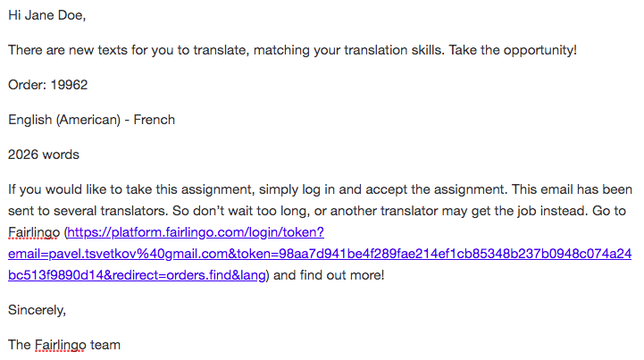Screen dimensions: 644x360
Task: Click the phrase 'matching your translation skills'
Action: tap(347, 50)
